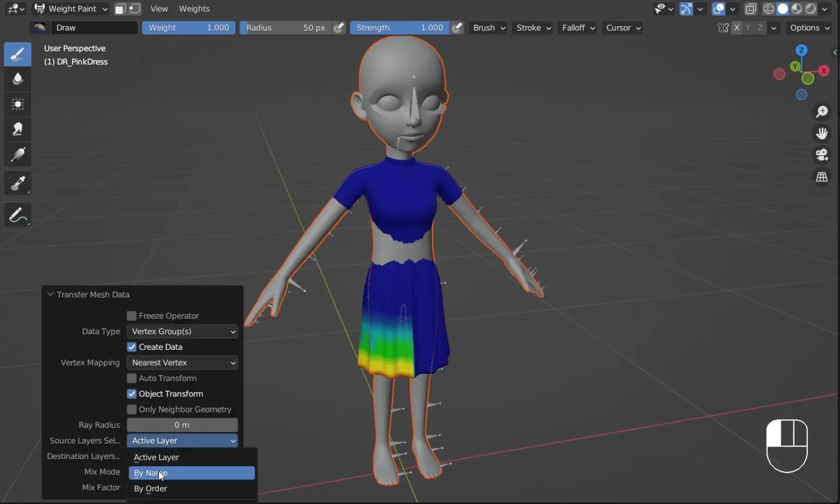Viewport: 840px width, 504px height.
Task: Choose Active Layer from the list
Action: pos(192,457)
